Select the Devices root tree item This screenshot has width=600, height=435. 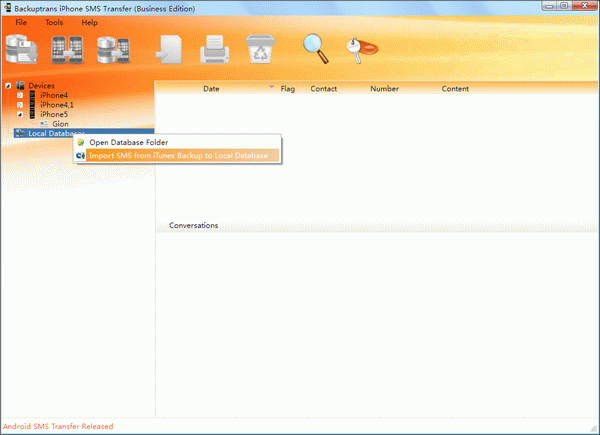coord(41,86)
